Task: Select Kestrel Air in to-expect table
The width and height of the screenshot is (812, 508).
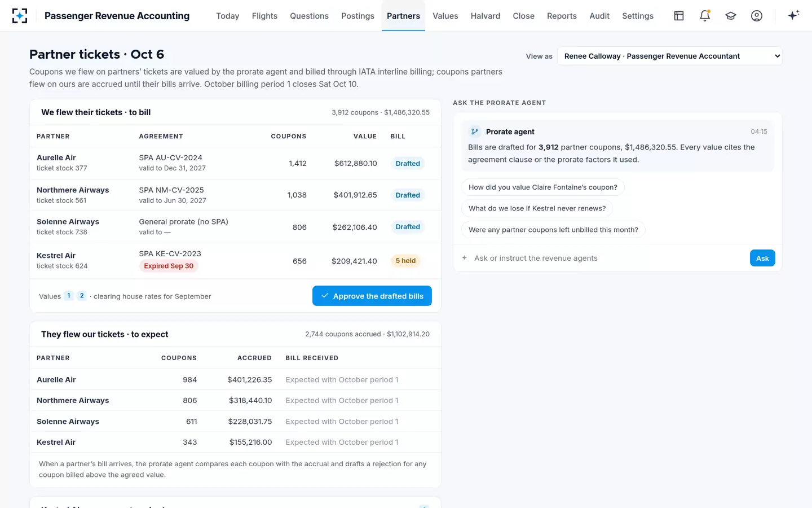Action: [56, 443]
